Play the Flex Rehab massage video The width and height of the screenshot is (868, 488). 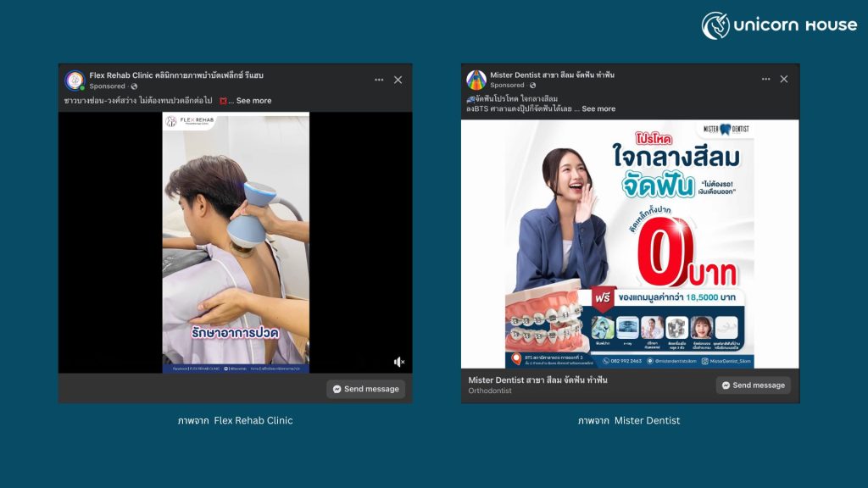(236, 242)
